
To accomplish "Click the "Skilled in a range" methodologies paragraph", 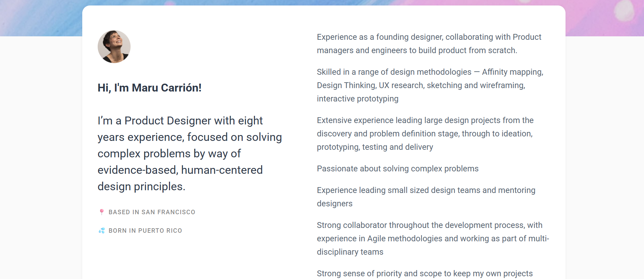I will [430, 85].
